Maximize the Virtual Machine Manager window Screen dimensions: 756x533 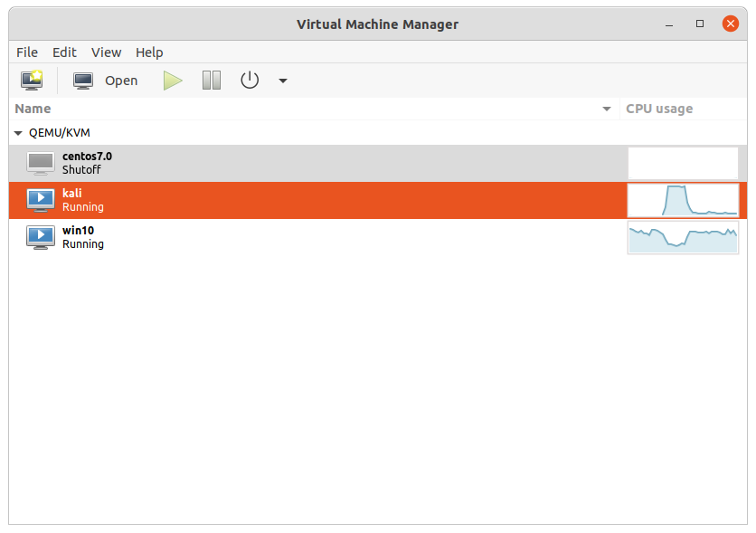[700, 24]
